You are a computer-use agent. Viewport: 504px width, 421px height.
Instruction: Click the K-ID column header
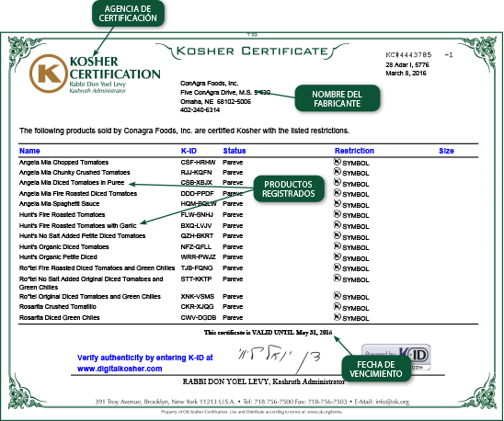[189, 151]
